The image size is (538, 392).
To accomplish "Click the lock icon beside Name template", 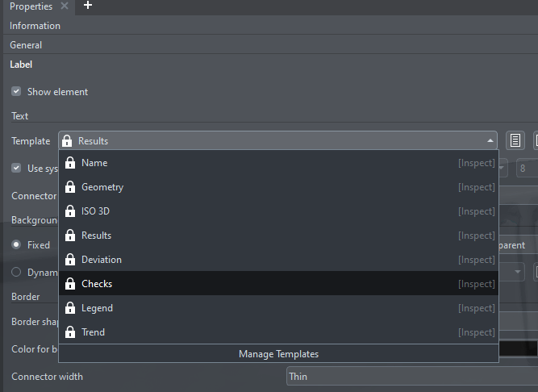I will click(70, 163).
